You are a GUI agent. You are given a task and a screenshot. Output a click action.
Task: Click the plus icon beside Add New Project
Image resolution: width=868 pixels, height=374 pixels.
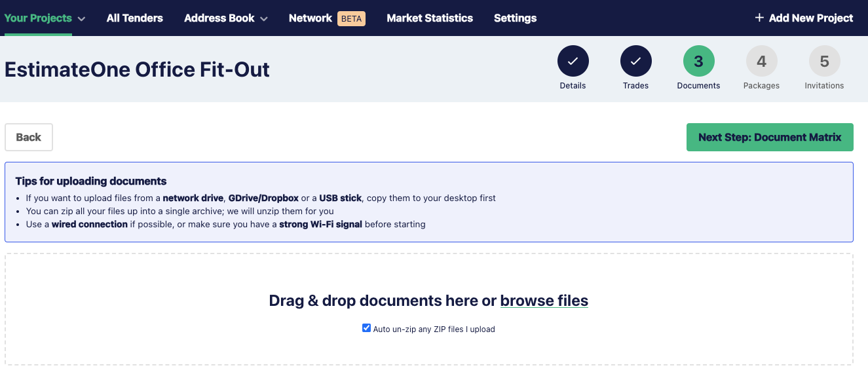pyautogui.click(x=759, y=18)
